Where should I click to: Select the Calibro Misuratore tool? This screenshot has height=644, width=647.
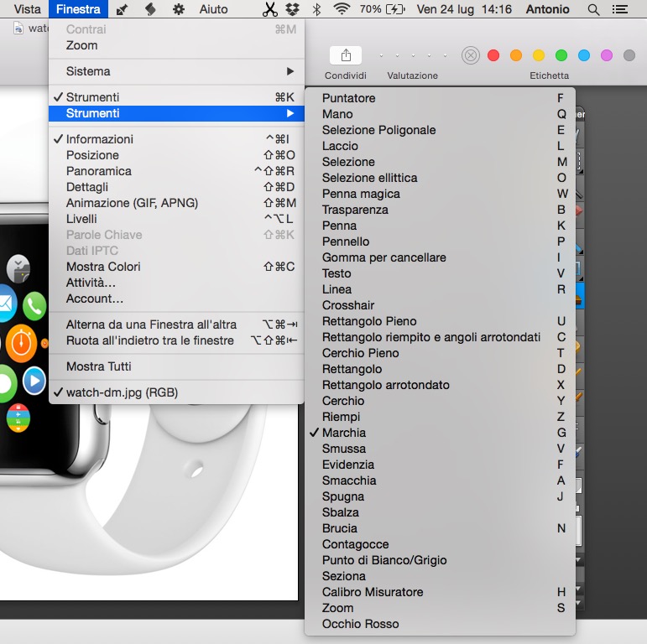click(440, 592)
